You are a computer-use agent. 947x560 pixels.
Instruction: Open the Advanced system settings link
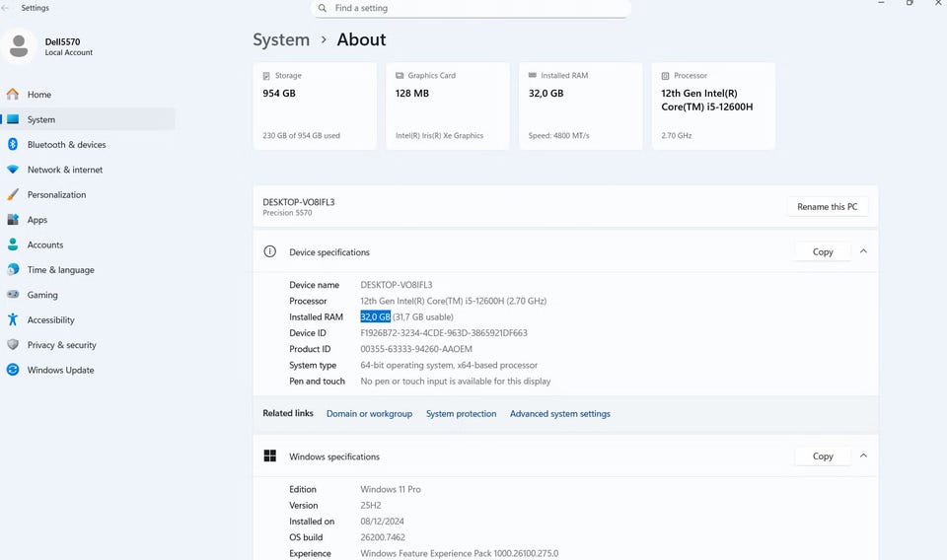(559, 414)
